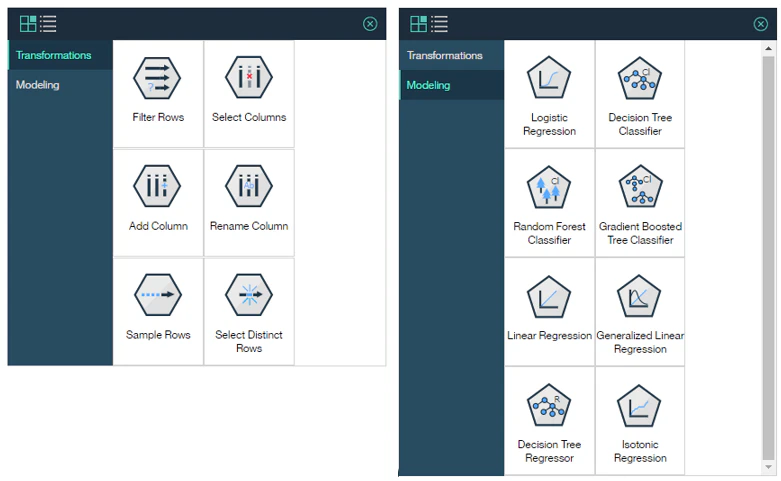Switch right palette to list view
Screen dimensions: 781x481
pyautogui.click(x=439, y=23)
